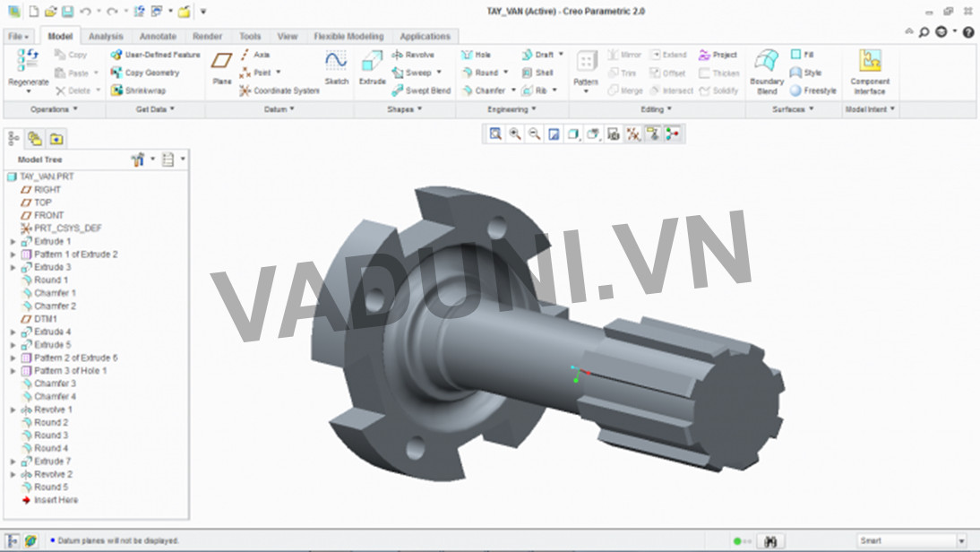Switch to the Flexible Modeling tab
980x552 pixels.
point(348,36)
